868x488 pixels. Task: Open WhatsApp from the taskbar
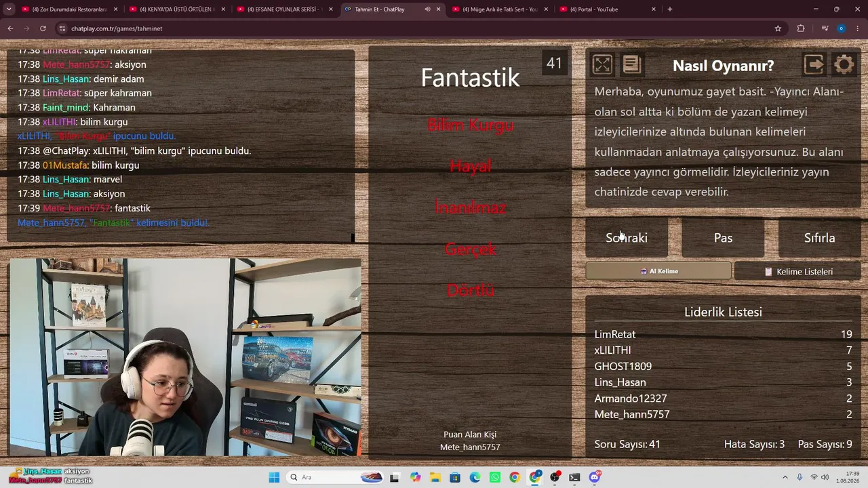(495, 477)
